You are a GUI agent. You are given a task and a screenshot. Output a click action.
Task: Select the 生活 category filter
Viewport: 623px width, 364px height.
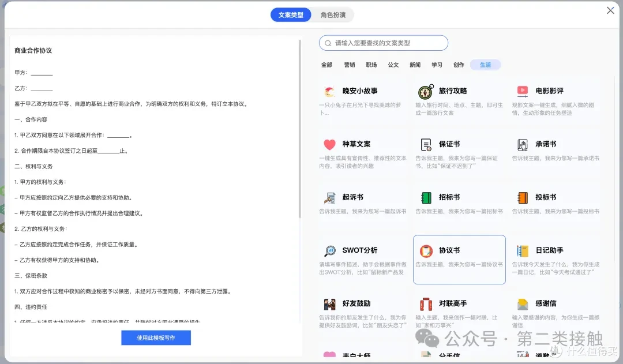click(x=485, y=65)
